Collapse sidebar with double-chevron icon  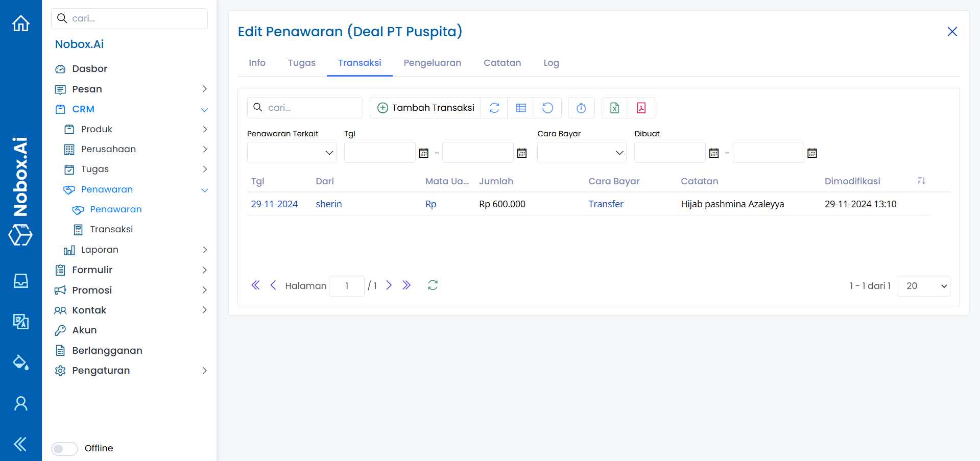[x=21, y=444]
